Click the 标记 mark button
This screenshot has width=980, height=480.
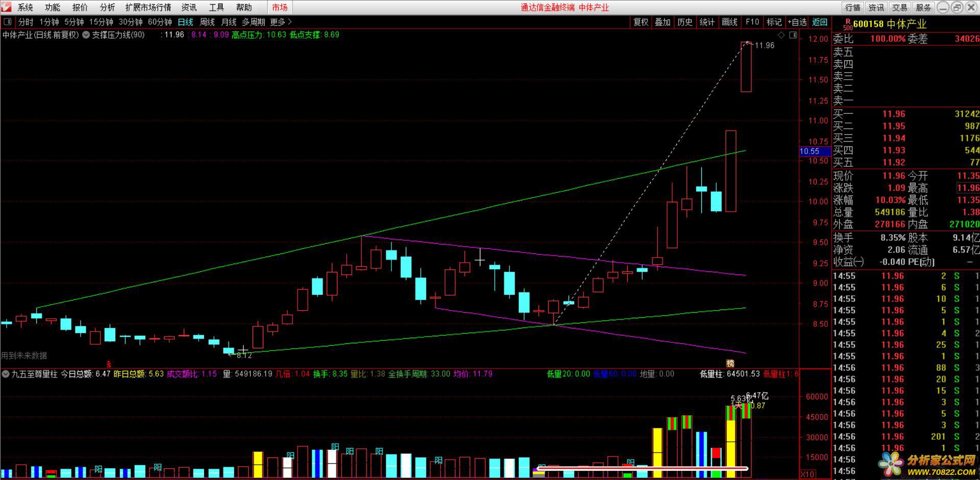point(774,22)
